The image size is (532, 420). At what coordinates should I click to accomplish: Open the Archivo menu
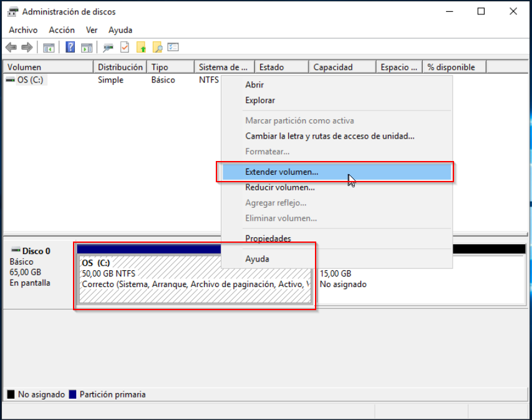click(x=23, y=30)
